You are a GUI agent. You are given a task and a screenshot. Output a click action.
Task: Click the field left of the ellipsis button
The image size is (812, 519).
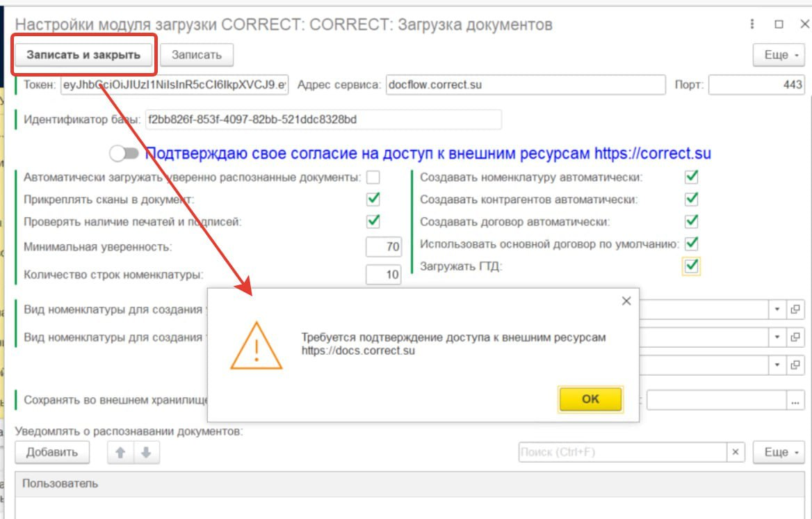click(716, 400)
